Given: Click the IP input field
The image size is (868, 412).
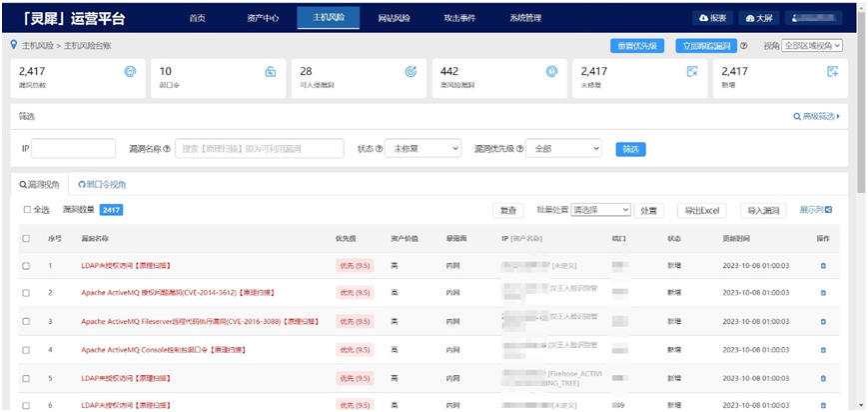Looking at the screenshot, I should click(74, 149).
